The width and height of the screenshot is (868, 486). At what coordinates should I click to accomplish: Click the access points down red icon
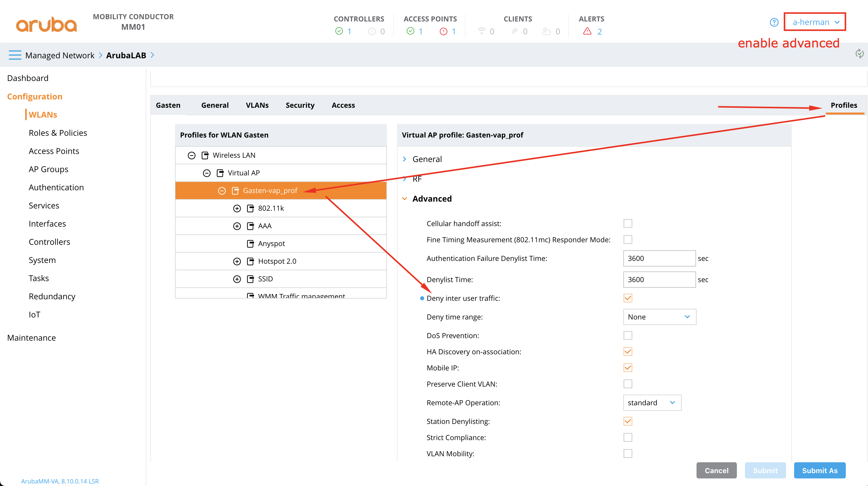pos(443,31)
